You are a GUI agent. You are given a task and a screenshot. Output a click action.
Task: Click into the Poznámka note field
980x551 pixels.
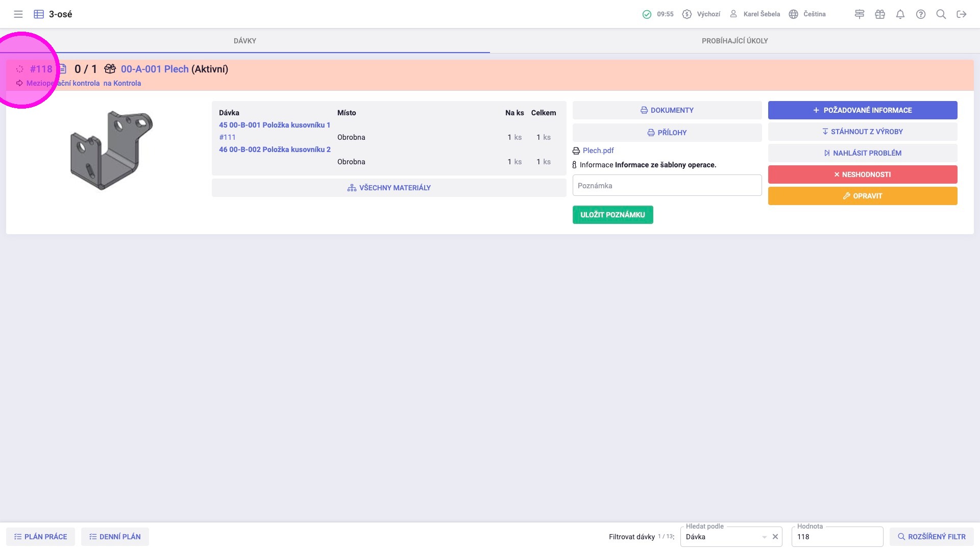[667, 186]
